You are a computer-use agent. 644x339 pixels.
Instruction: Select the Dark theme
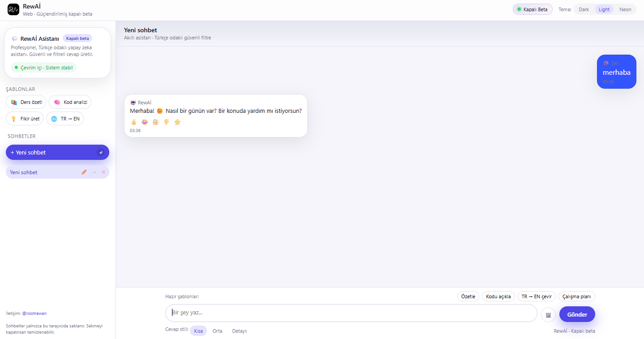point(584,9)
